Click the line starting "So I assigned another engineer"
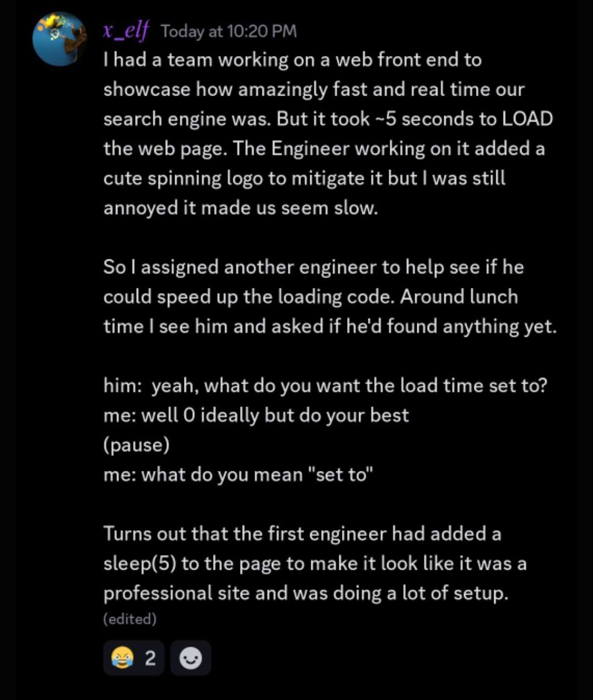Viewport: 593px width, 700px height. click(313, 267)
